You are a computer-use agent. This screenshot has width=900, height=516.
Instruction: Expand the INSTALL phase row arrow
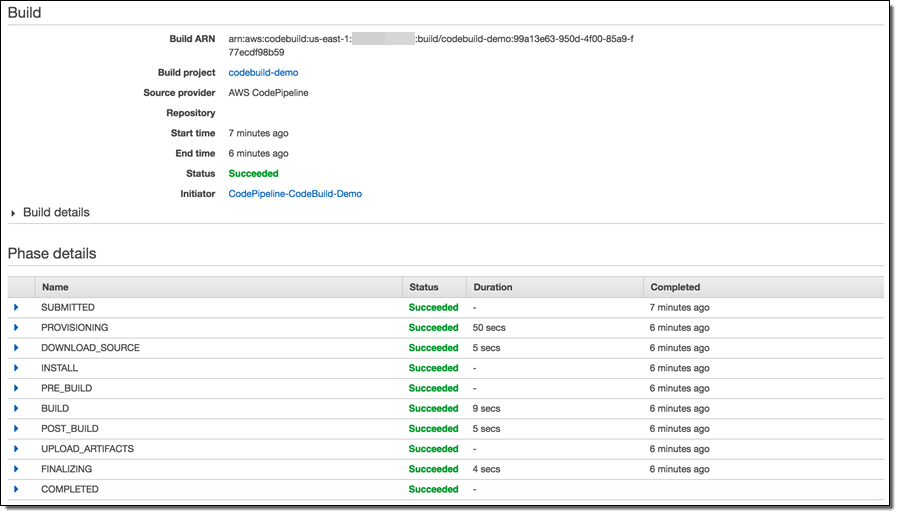coord(16,368)
